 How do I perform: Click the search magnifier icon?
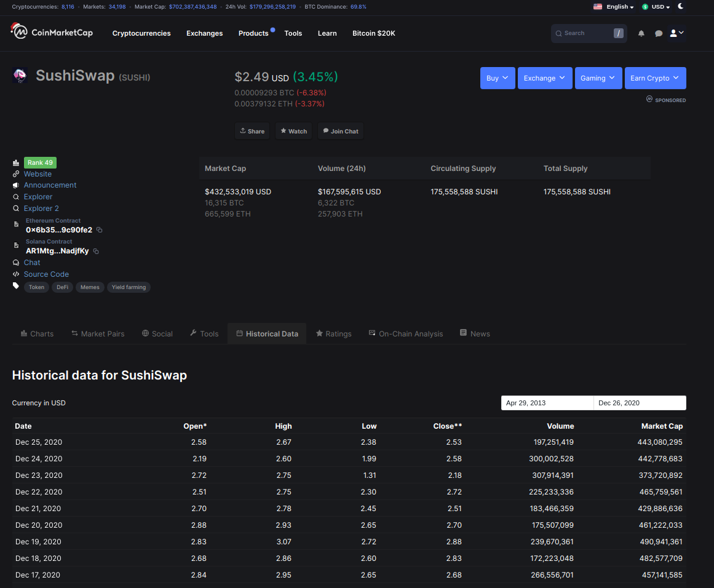pos(559,33)
